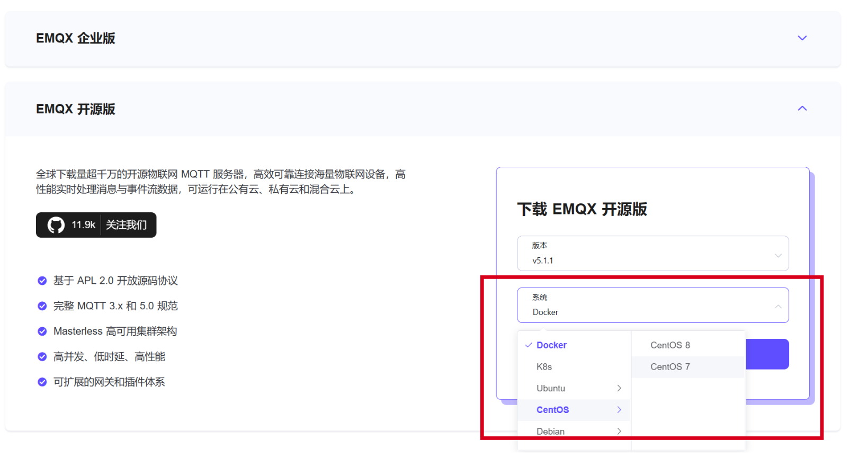Click check icon beside 高并发、低时延、高性能

[x=42, y=357]
